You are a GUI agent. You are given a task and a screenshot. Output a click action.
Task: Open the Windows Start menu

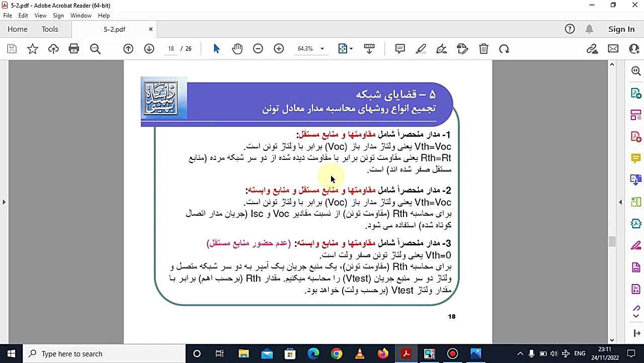tap(11, 353)
